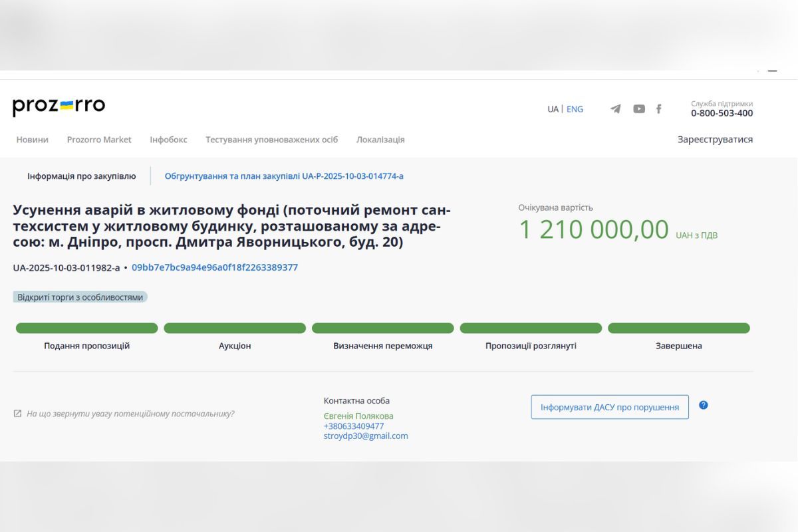Open the YouTube channel icon

tap(638, 108)
